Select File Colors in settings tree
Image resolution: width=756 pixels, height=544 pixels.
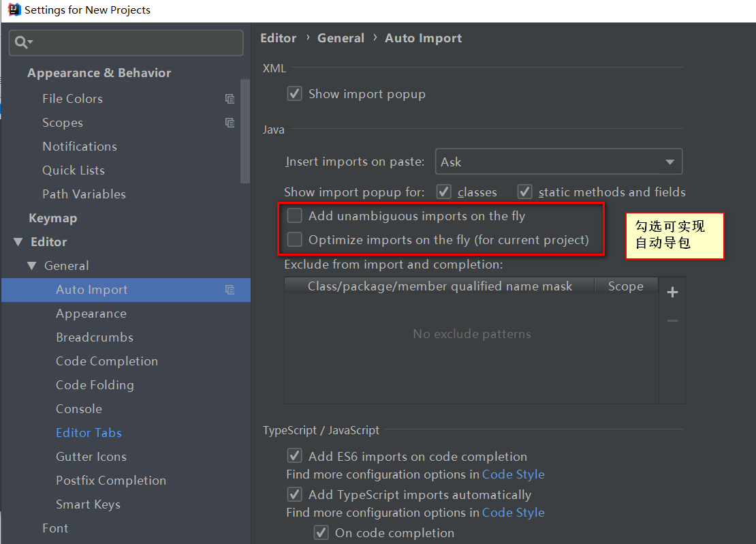(72, 99)
